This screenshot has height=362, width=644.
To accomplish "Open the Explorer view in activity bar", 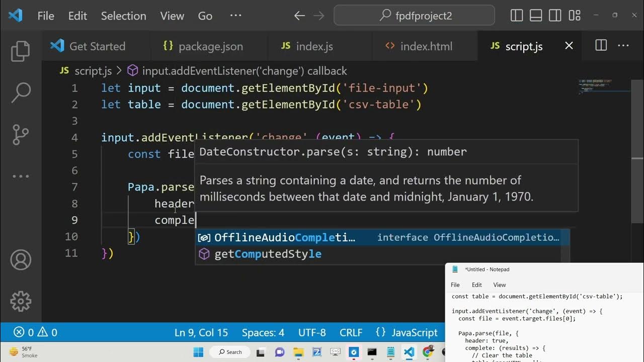I will pos(21,51).
